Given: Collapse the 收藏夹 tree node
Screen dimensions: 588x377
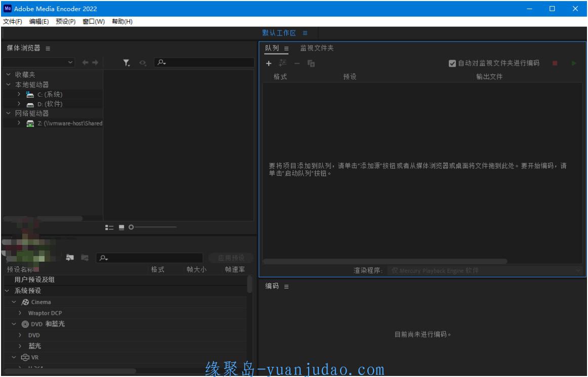Looking at the screenshot, I should click(x=9, y=75).
